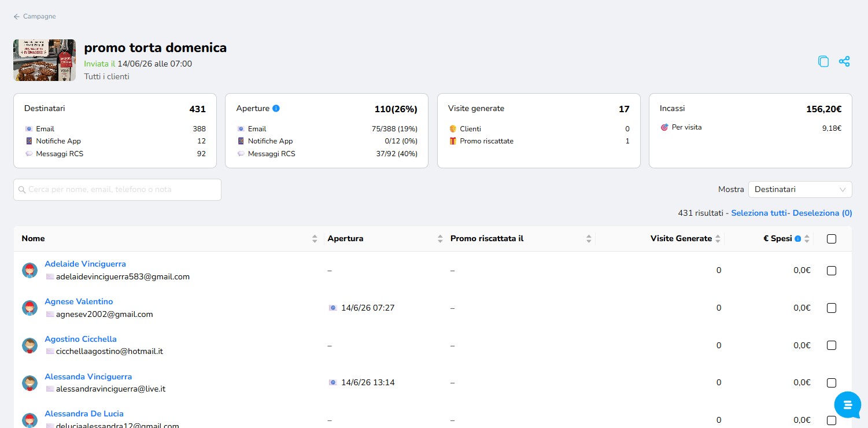This screenshot has height=428, width=868.
Task: Click the '37/92 (40%)' RCS opens value
Action: [x=397, y=154]
